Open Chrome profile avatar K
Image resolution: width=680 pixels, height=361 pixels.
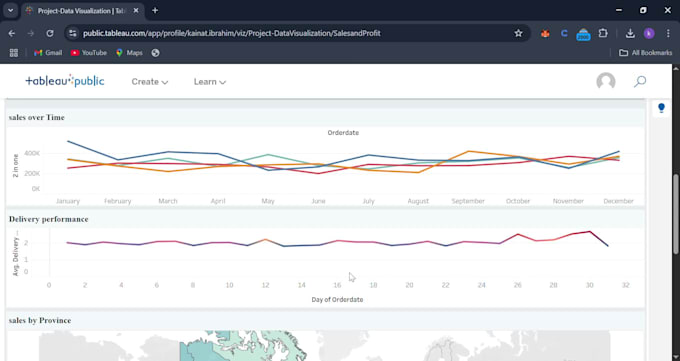649,33
